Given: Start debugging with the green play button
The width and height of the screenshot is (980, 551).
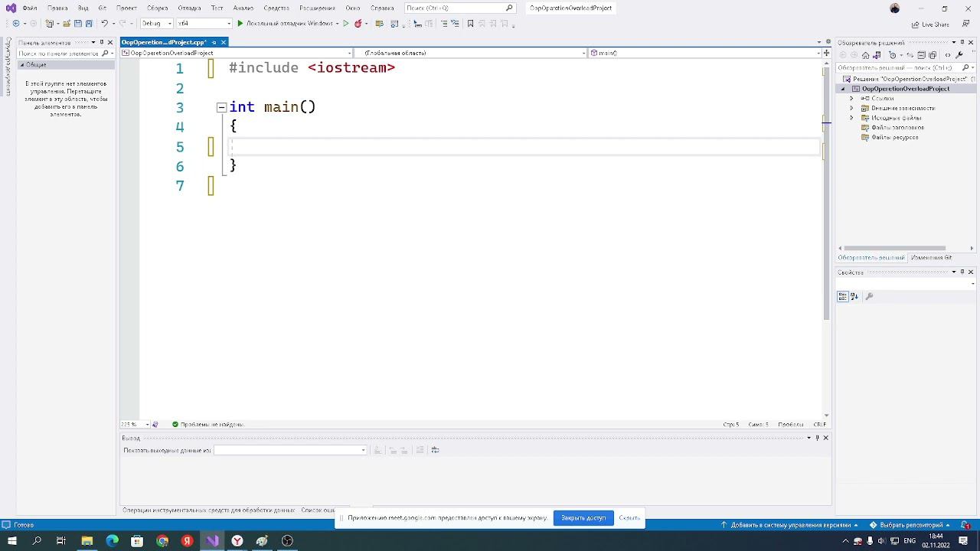Looking at the screenshot, I should (x=240, y=24).
